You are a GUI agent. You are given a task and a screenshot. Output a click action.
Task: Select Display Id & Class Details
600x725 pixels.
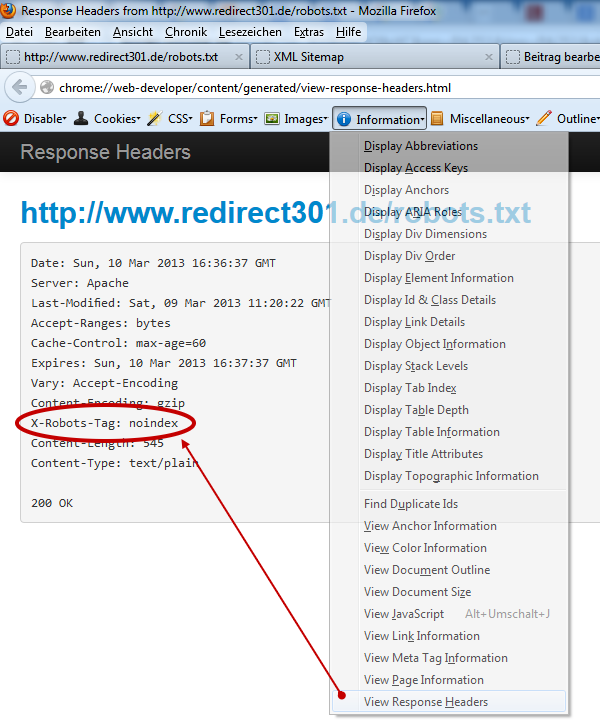[449, 300]
